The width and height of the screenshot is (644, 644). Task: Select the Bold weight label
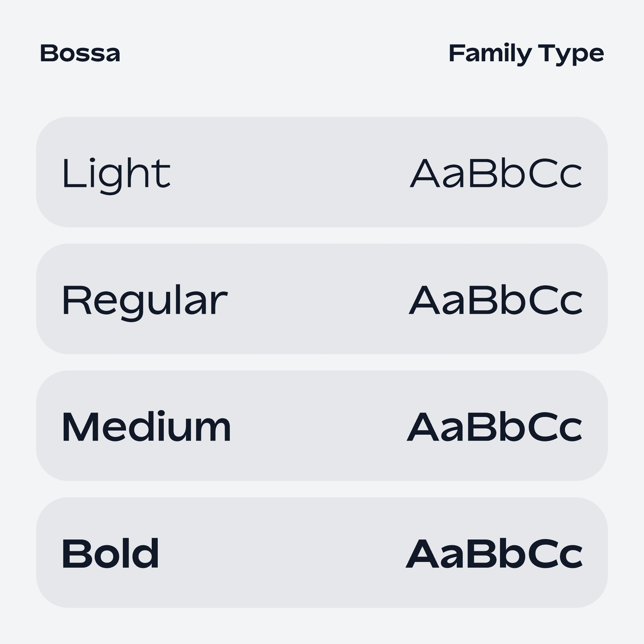[110, 553]
